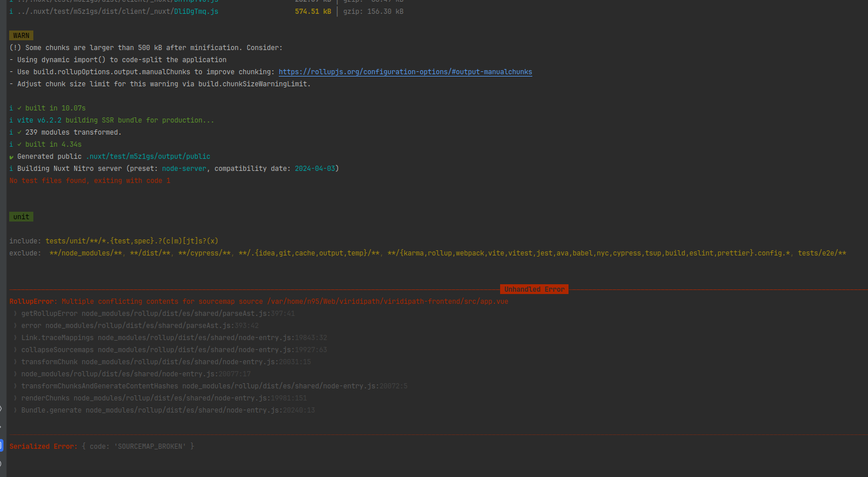Open the transformChunksAndGenerateContentHashes stack frame
Screen dimensions: 868x477
pyautogui.click(x=214, y=386)
